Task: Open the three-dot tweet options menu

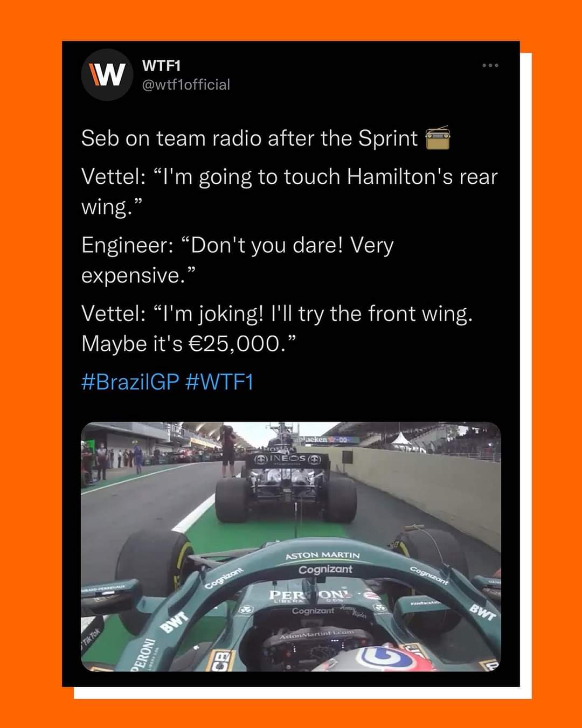Action: tap(490, 66)
